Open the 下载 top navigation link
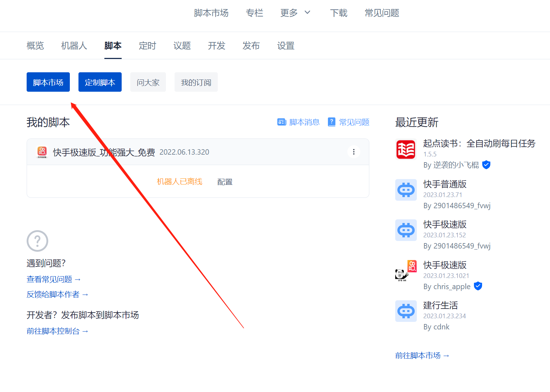Image resolution: width=550 pixels, height=392 pixels. tap(339, 13)
